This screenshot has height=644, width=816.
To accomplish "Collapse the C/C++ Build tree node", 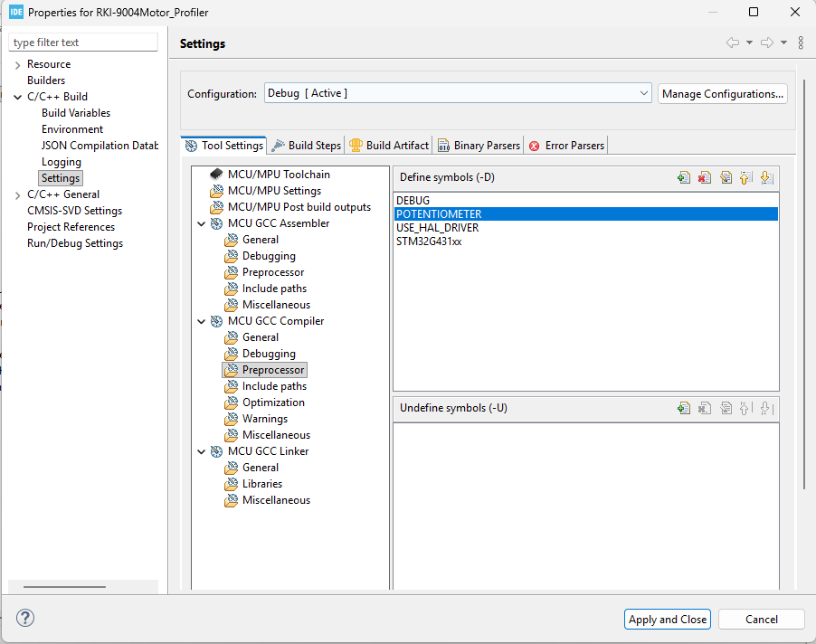I will (x=18, y=98).
